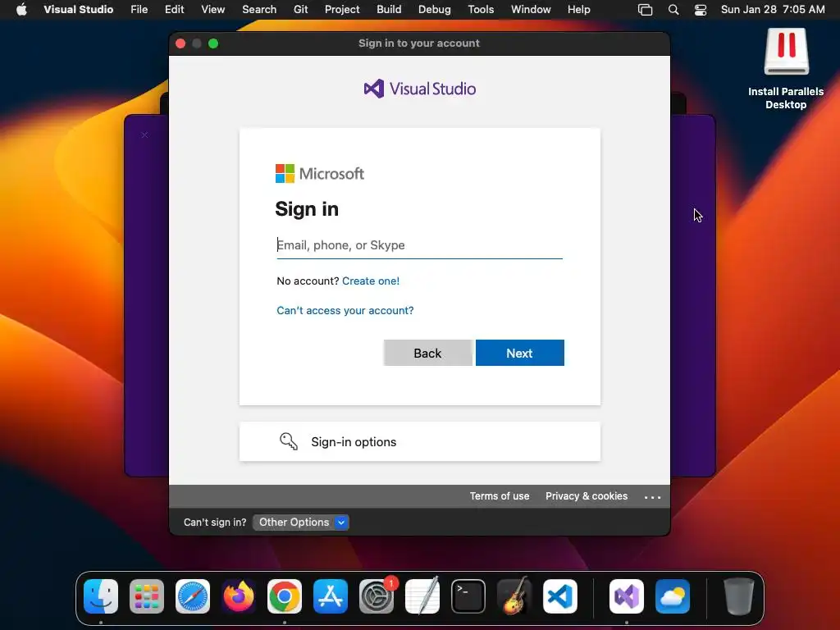Open Spotlight search in the menu bar

pos(673,10)
